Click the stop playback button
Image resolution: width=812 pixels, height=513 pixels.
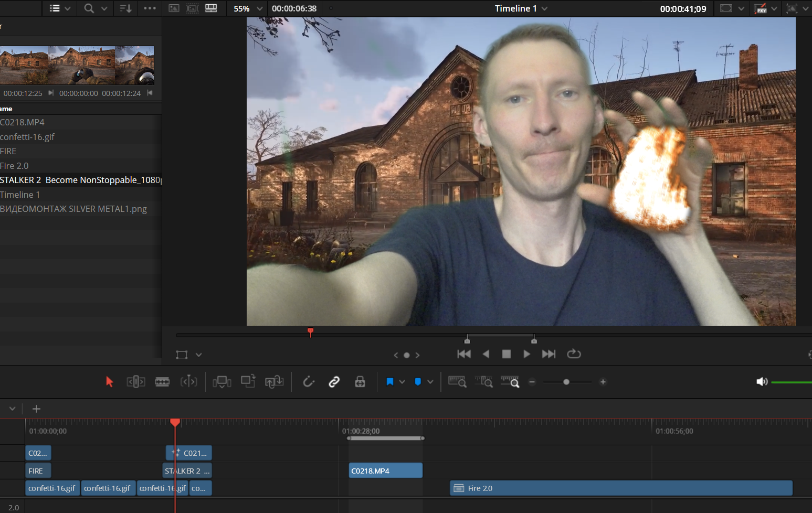(x=506, y=354)
